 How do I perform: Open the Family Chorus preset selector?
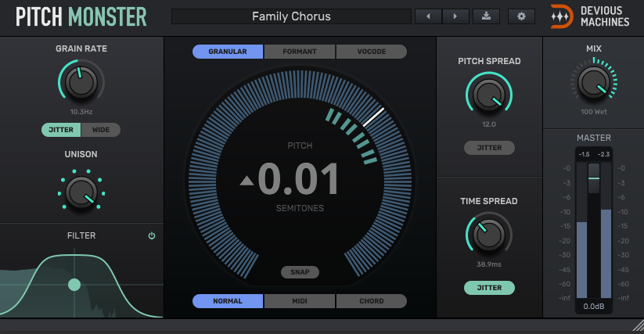(291, 16)
